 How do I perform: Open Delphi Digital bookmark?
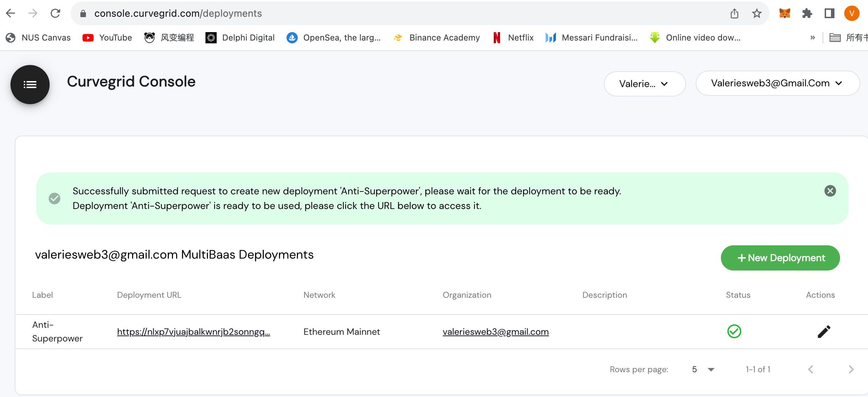240,37
